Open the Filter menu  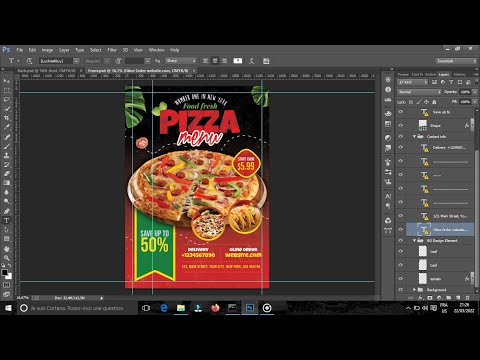[x=112, y=50]
